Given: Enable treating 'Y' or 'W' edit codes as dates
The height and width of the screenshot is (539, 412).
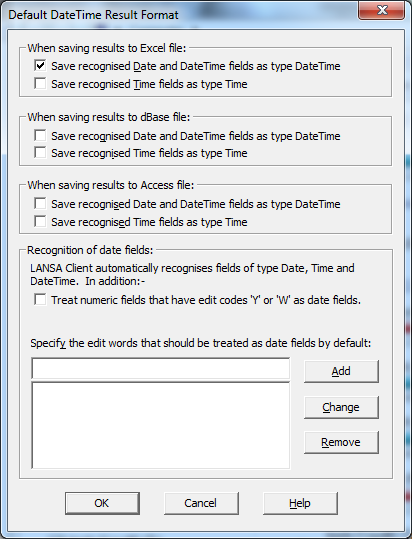Looking at the screenshot, I should 40,299.
